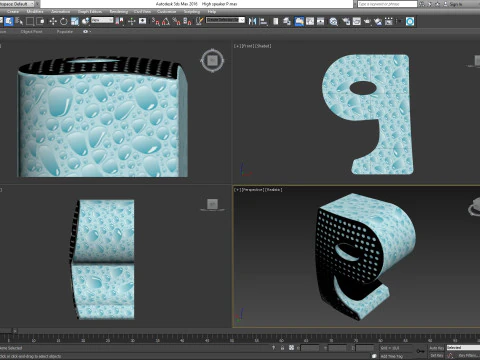This screenshot has width=480, height=360.
Task: Open the Rendering menu
Action: coord(119,12)
